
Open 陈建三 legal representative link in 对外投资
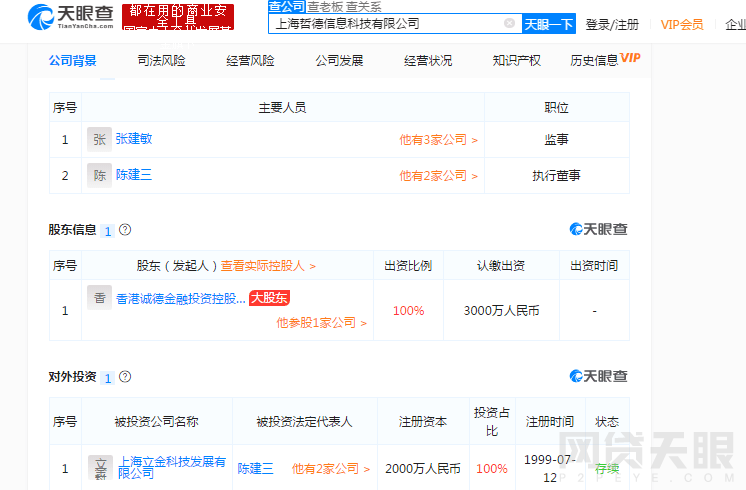[x=255, y=469]
